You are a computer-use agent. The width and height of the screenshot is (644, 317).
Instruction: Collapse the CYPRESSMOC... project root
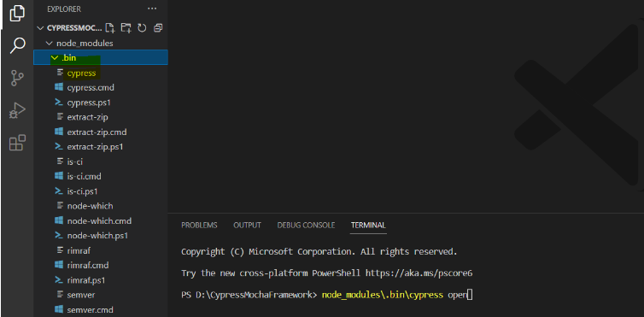point(40,28)
